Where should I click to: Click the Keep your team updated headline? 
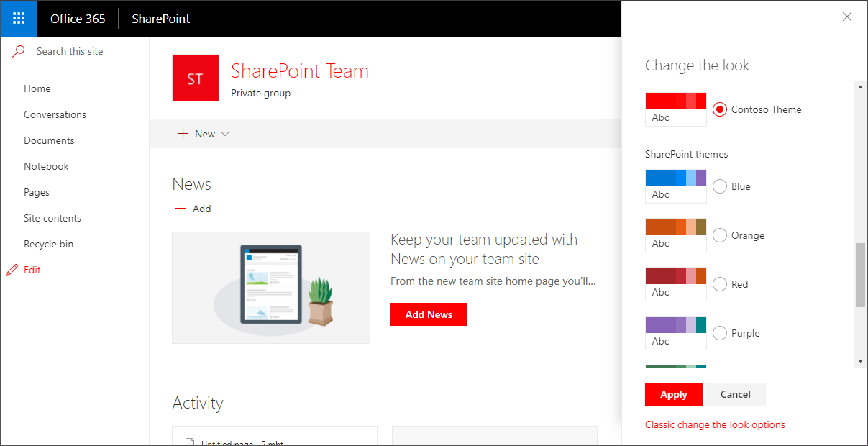click(x=484, y=249)
